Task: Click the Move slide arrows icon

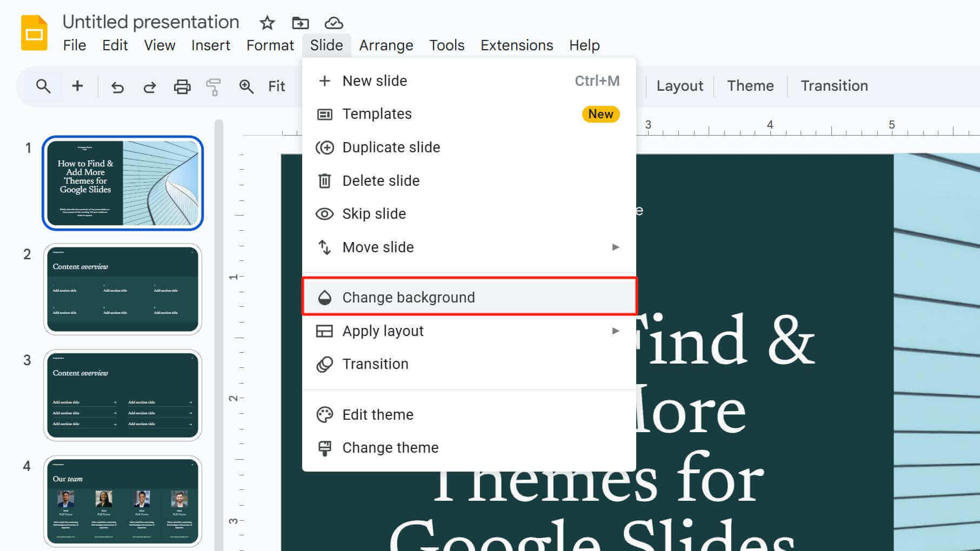Action: tap(324, 247)
